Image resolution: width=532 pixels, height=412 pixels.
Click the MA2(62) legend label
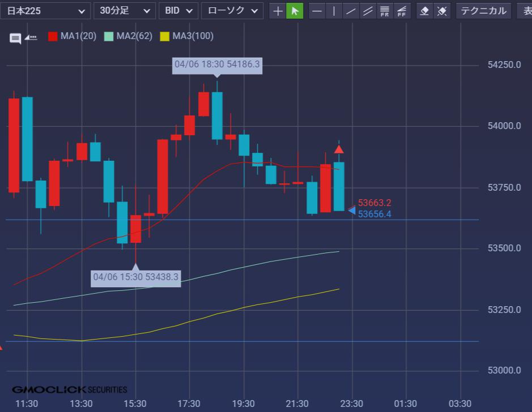[x=134, y=36]
